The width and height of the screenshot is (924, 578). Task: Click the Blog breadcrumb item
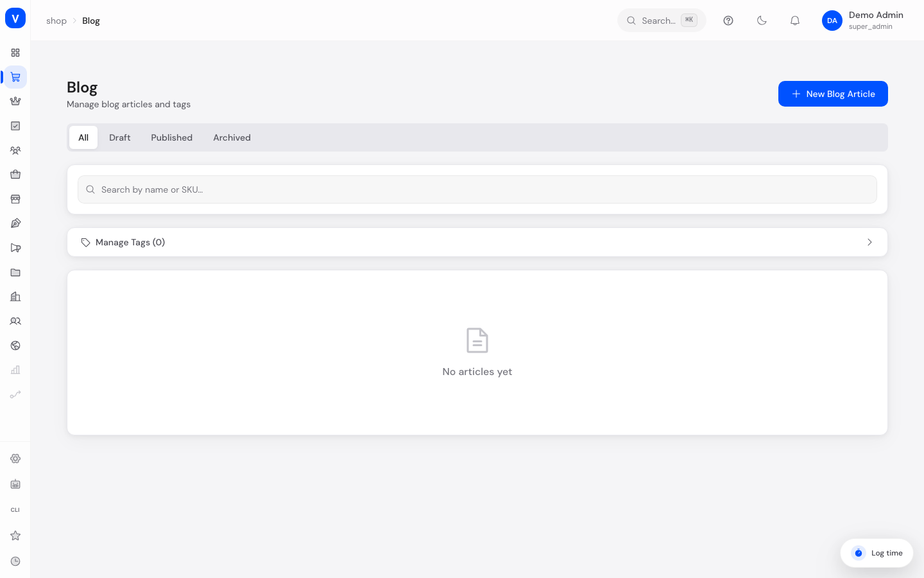point(91,21)
